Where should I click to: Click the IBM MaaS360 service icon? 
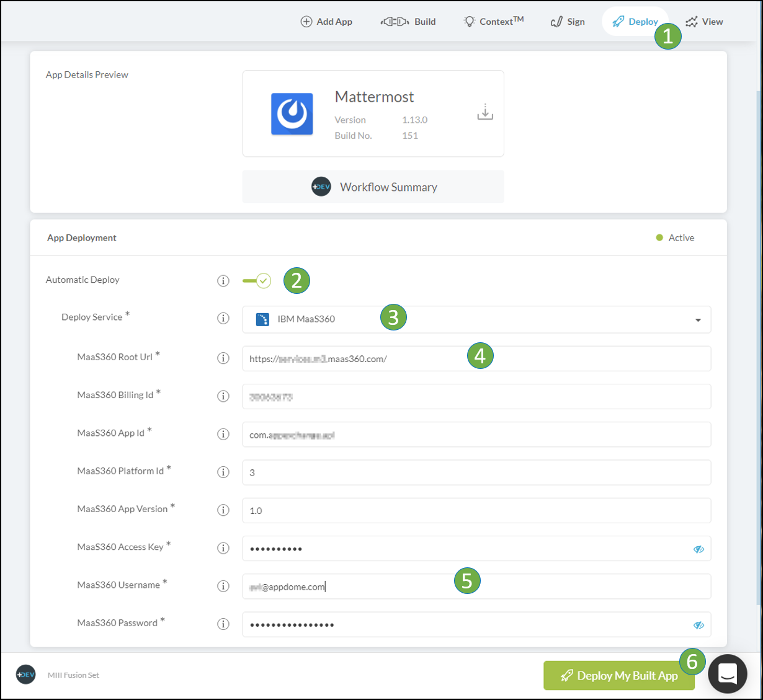pos(262,319)
